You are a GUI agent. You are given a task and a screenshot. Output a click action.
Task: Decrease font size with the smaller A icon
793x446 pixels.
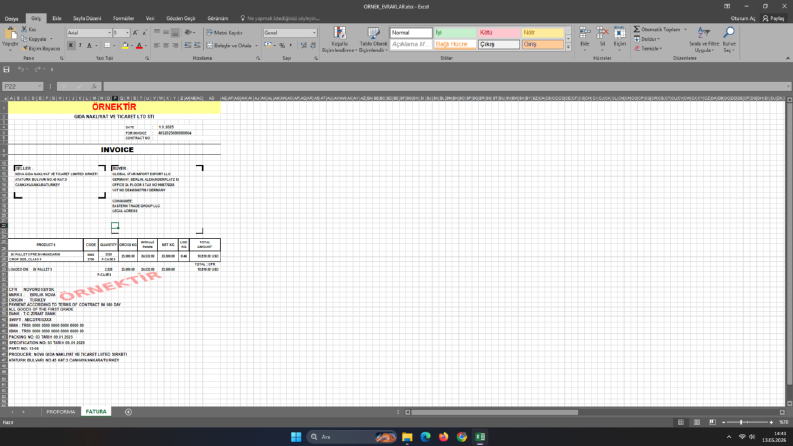tap(144, 33)
